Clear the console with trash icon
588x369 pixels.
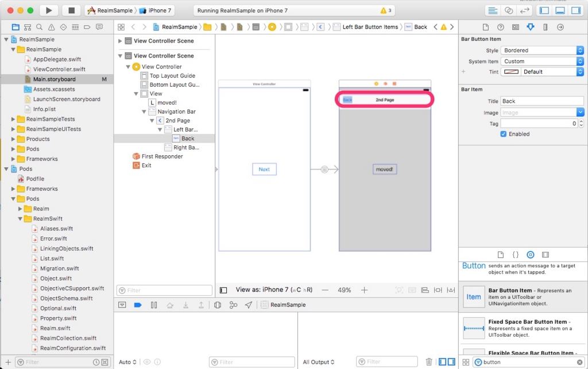(429, 362)
